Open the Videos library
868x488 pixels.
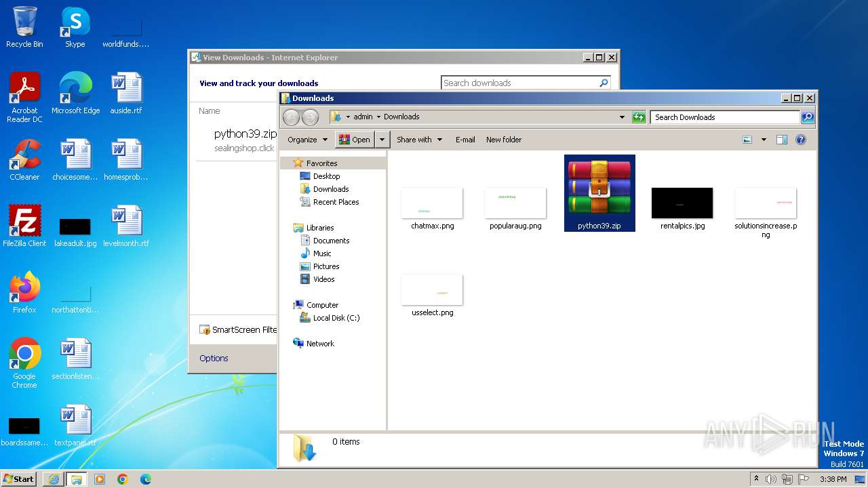[323, 279]
